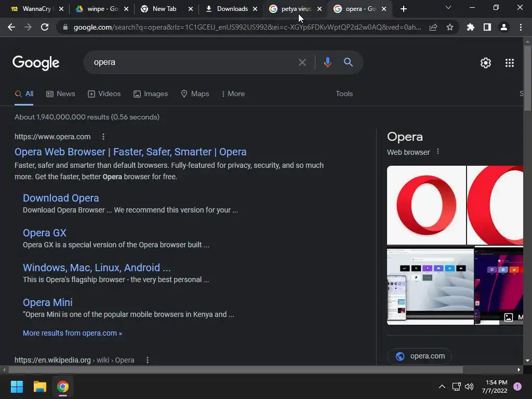Open a new tab with plus button
Screen dimensions: 532x399
(403, 9)
